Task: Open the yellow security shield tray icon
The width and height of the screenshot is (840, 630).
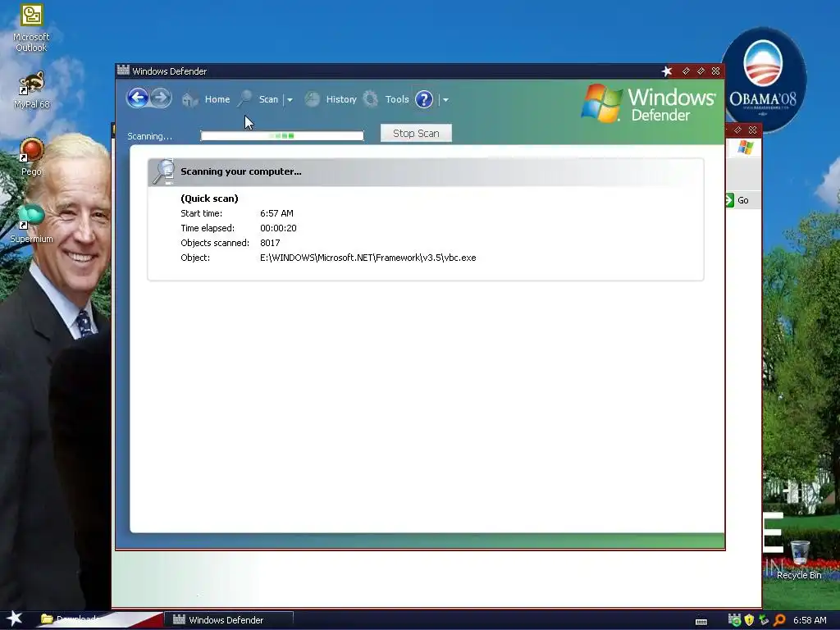Action: pyautogui.click(x=750, y=620)
